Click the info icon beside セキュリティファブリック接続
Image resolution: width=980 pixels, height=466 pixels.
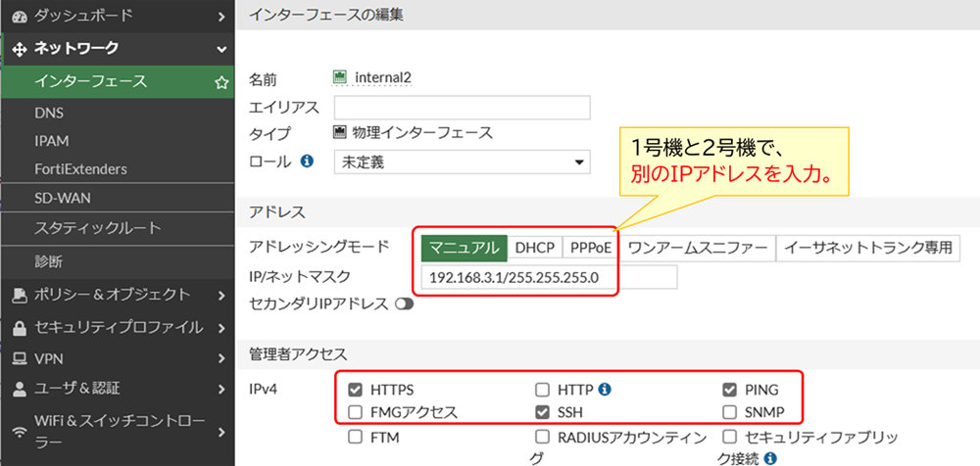click(770, 458)
